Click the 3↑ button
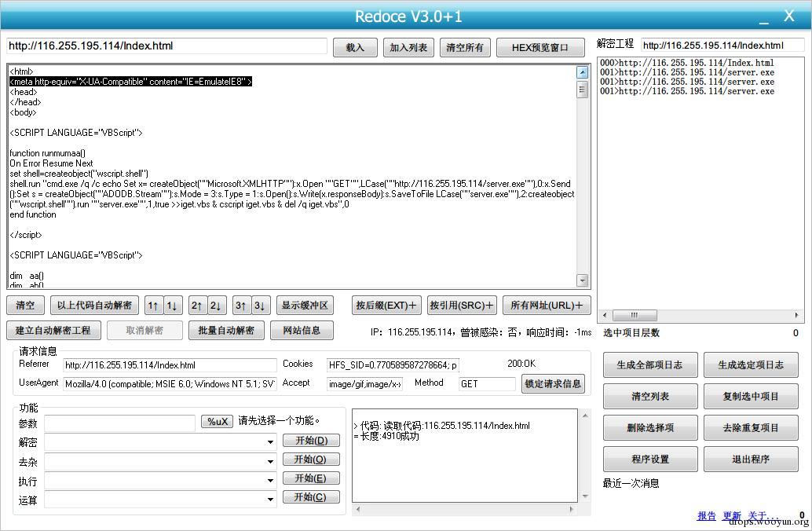 click(x=241, y=305)
